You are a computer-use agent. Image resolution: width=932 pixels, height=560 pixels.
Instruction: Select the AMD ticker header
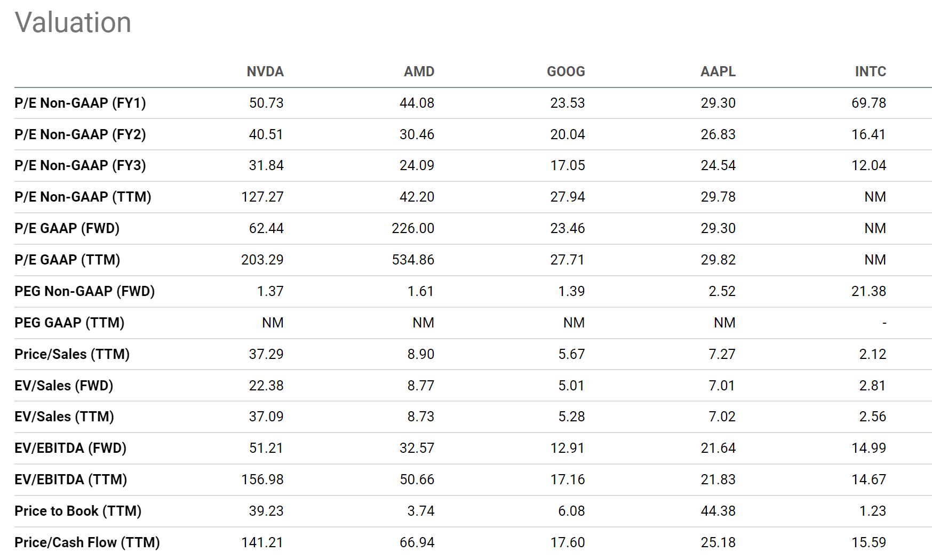click(x=419, y=71)
